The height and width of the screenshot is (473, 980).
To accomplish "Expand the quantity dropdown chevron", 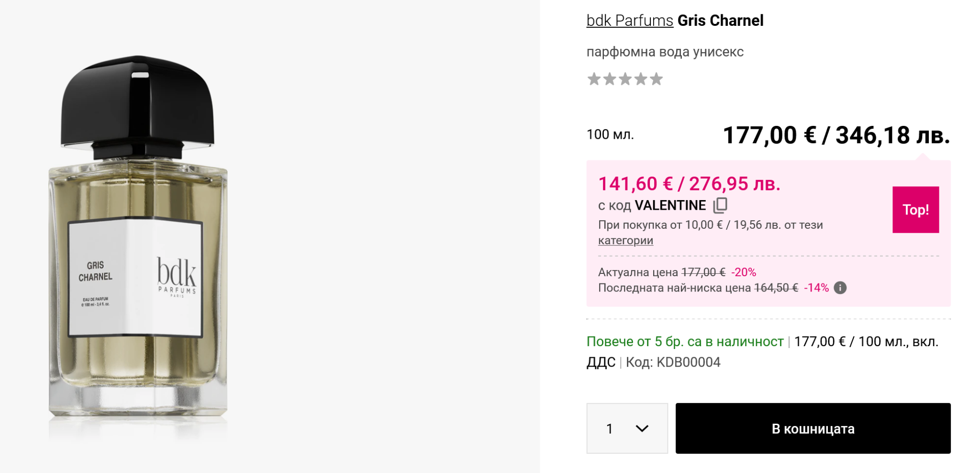I will (642, 428).
